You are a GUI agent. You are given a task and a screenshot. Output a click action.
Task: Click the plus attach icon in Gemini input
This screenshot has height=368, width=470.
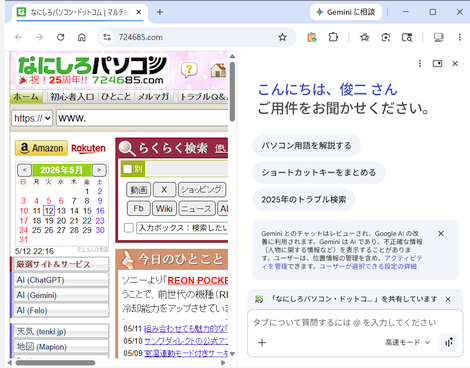click(x=262, y=342)
